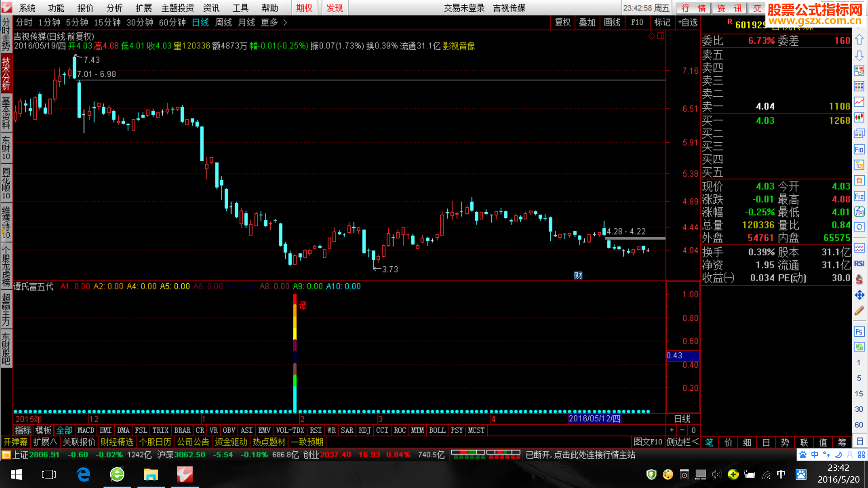
Task: Collapse the sidebar with 侧边栏<
Action: (682, 442)
